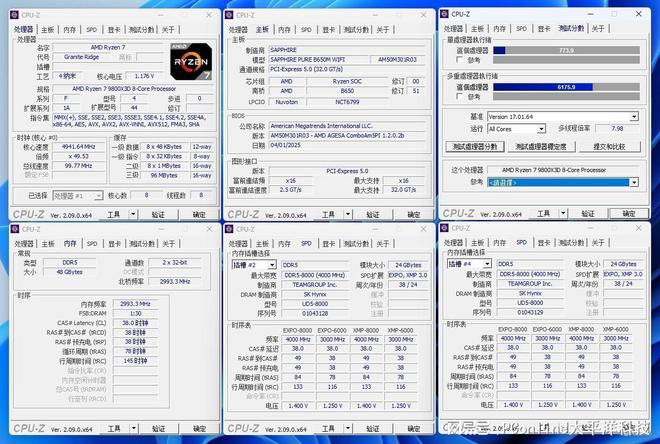Click the memory size value 48 GBytes
The image size is (660, 444).
[70, 272]
